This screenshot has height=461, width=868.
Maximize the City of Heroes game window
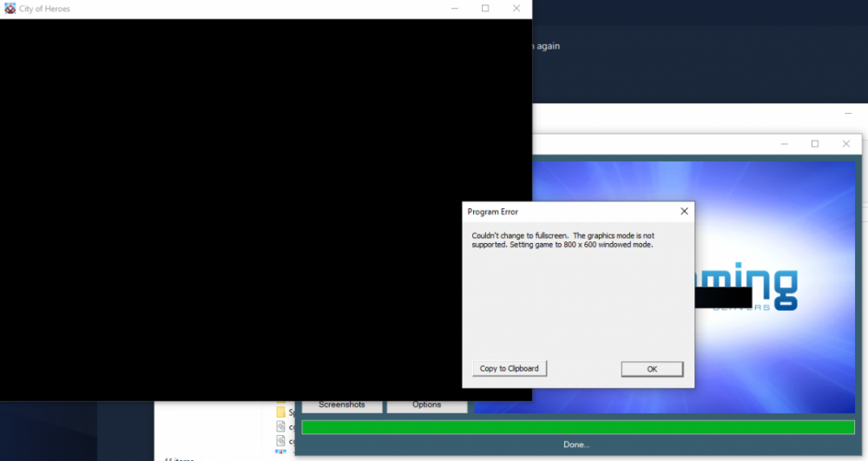pos(485,9)
